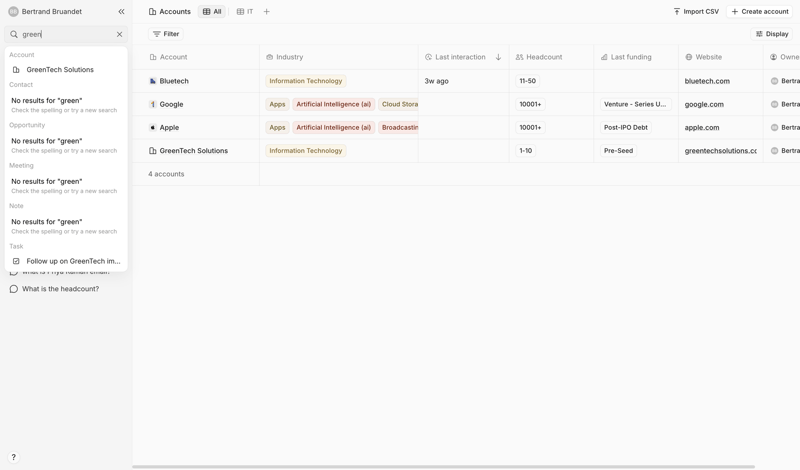Click the Create account button
The image size is (800, 470).
pyautogui.click(x=759, y=12)
